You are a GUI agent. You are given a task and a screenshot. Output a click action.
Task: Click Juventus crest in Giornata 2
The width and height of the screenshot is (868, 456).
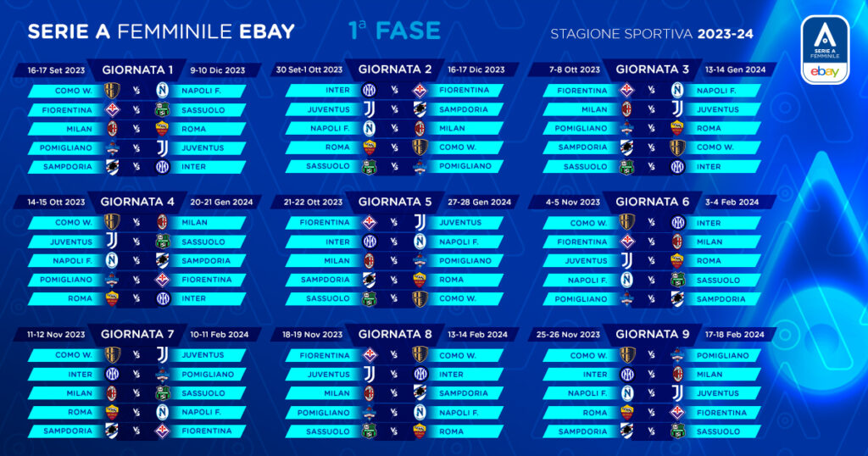click(x=369, y=109)
